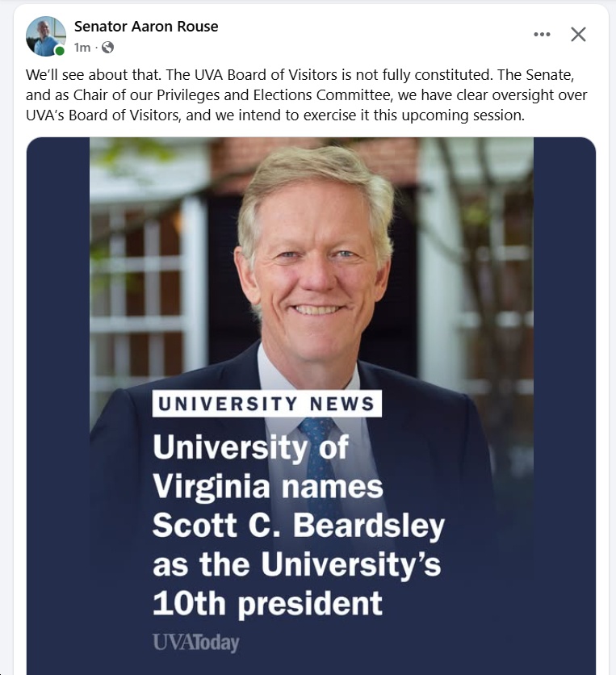Click "University of Virginia names" headline text

coord(267,467)
